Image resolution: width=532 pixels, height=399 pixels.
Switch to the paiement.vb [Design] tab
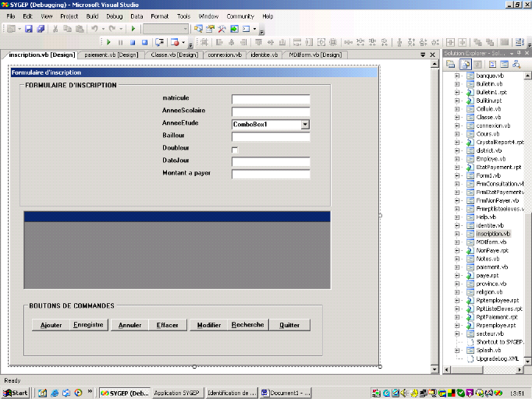(111, 55)
